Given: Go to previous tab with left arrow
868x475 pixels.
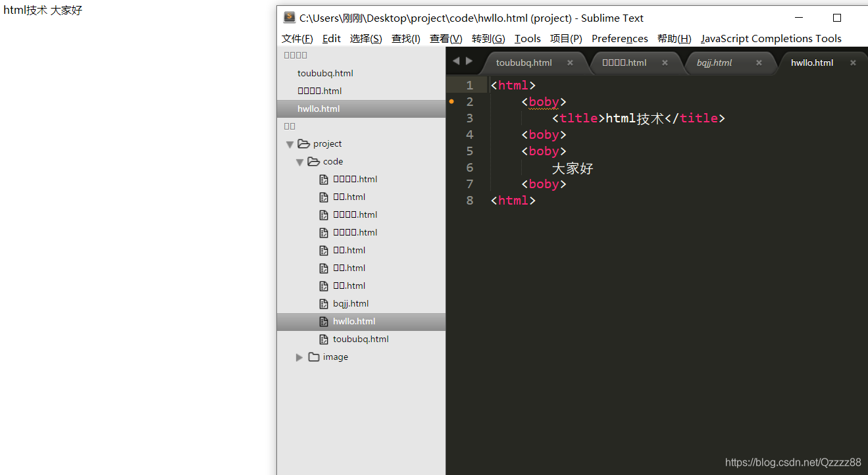Looking at the screenshot, I should [x=456, y=61].
